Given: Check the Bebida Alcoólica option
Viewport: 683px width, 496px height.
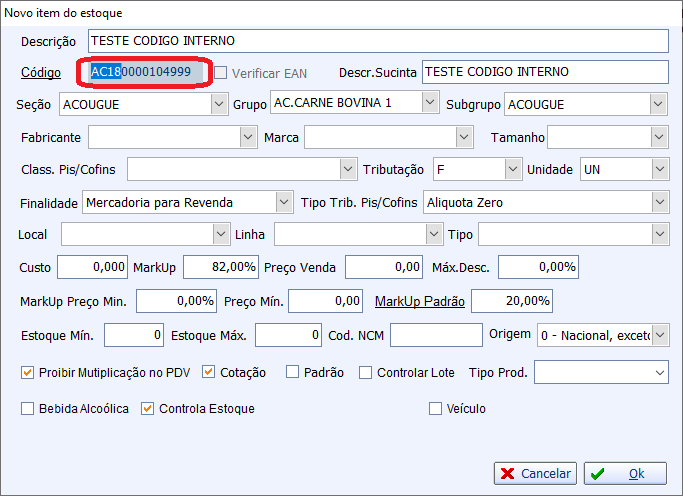Looking at the screenshot, I should coord(28,408).
